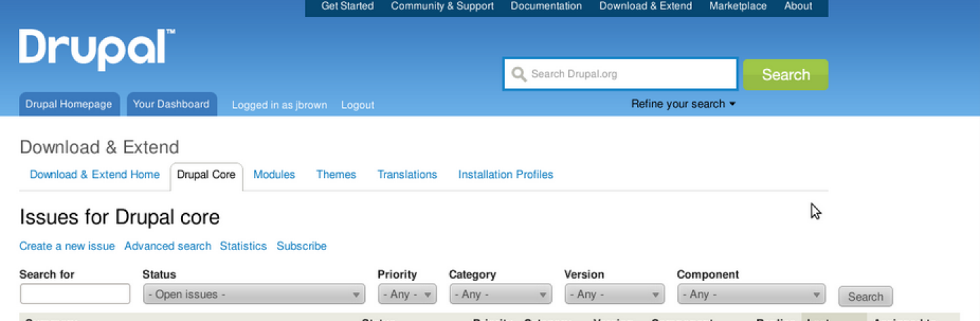This screenshot has width=980, height=321.
Task: Open Community & Support menu item
Action: 442,6
